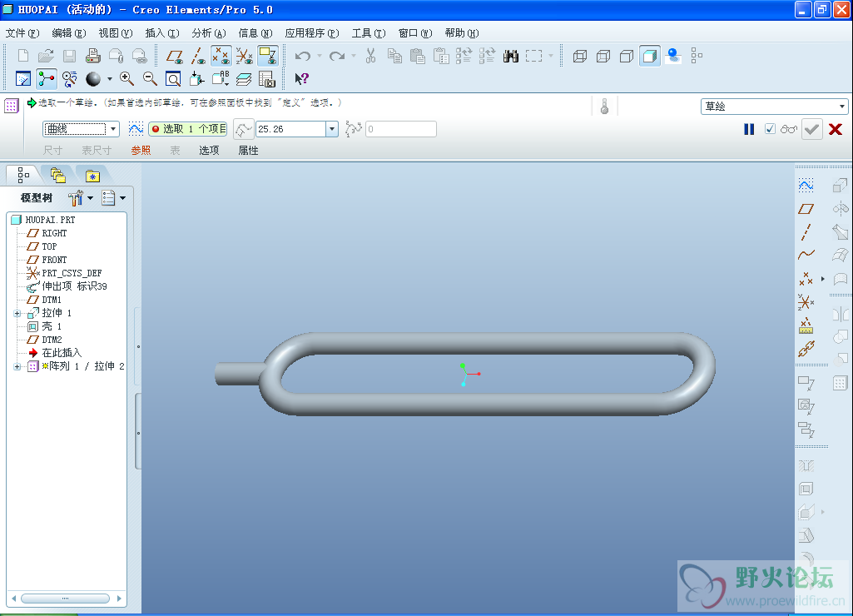Screen dimensions: 853x616
Task: Click the context help arrow icon
Action: [x=301, y=79]
